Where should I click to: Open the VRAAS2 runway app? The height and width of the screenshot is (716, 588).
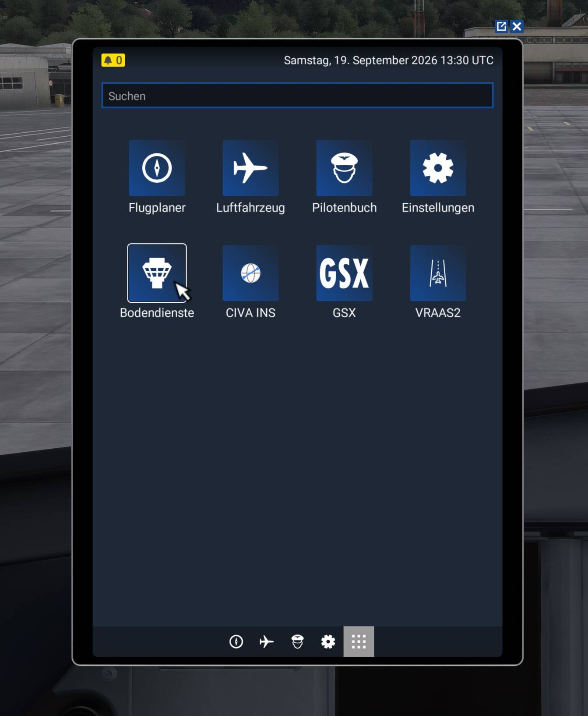pos(438,273)
